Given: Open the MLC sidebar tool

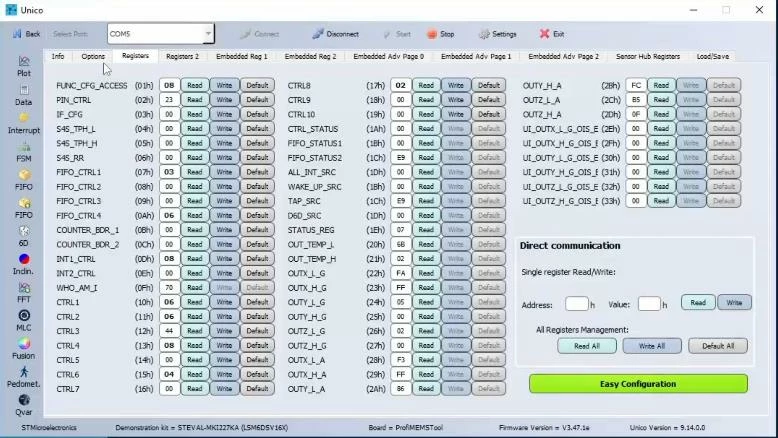Looking at the screenshot, I should pos(23,321).
